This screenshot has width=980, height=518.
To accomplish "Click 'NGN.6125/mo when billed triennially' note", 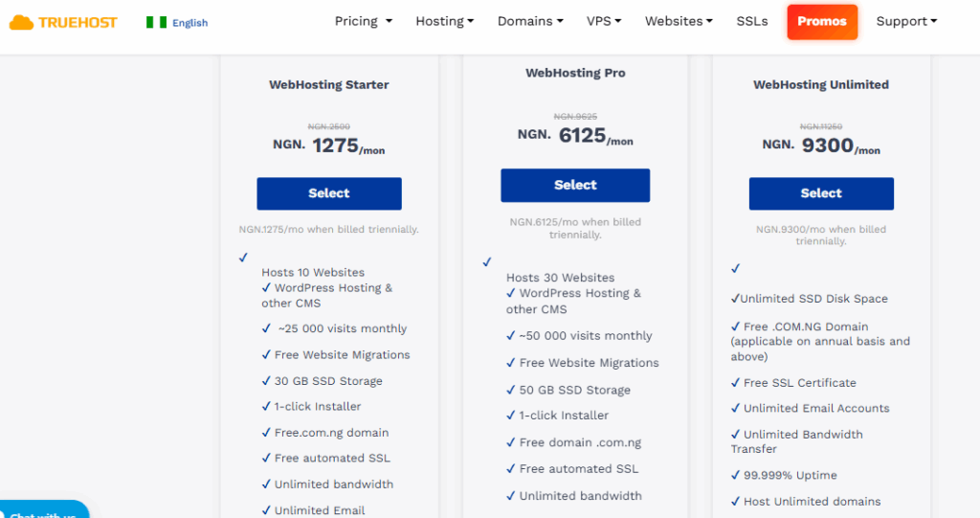I will 575,228.
